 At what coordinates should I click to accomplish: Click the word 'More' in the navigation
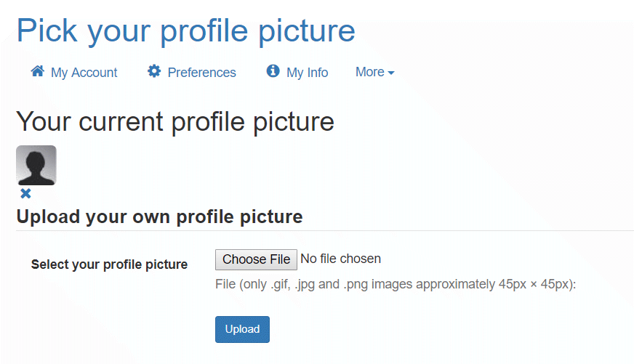point(370,72)
